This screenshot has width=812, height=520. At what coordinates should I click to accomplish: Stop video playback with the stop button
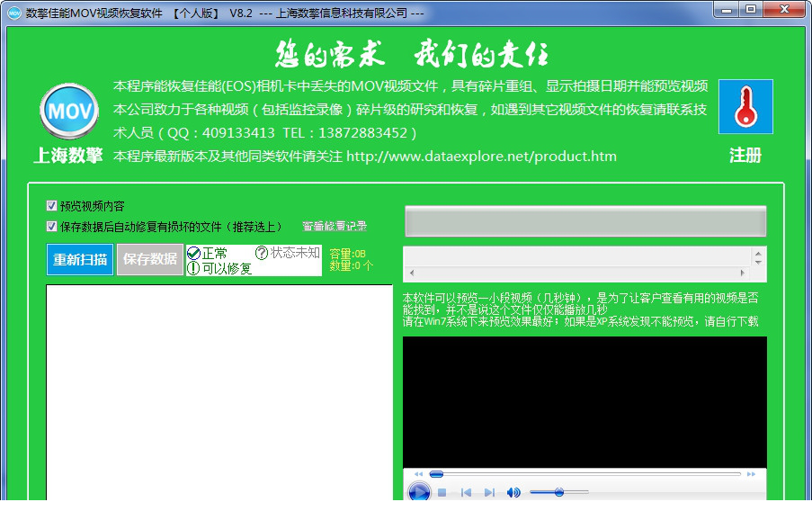[x=442, y=492]
